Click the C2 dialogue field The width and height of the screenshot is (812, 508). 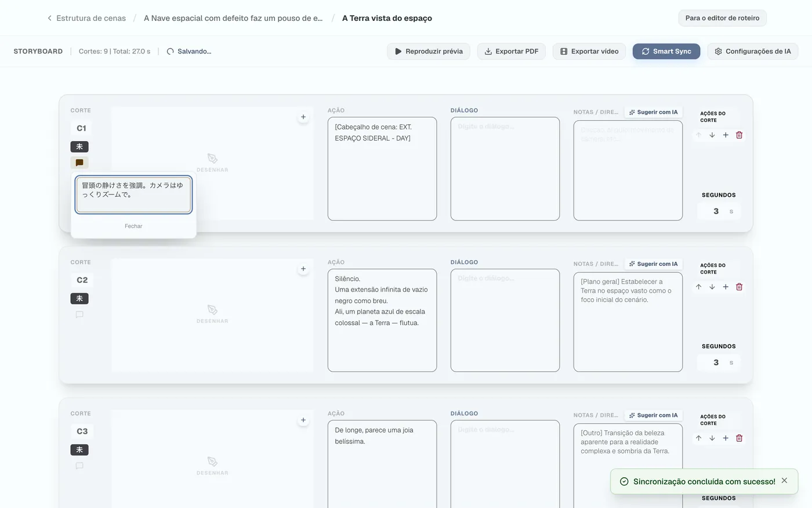505,320
